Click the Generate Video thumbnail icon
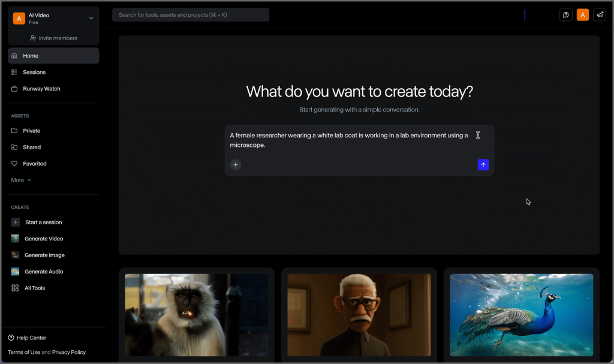This screenshot has height=364, width=614. pos(15,239)
